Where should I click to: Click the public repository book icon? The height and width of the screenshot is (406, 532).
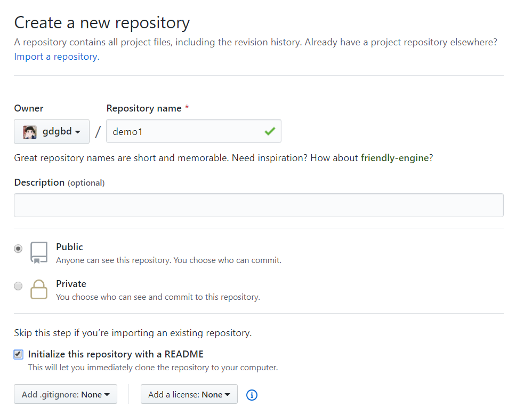click(x=39, y=252)
